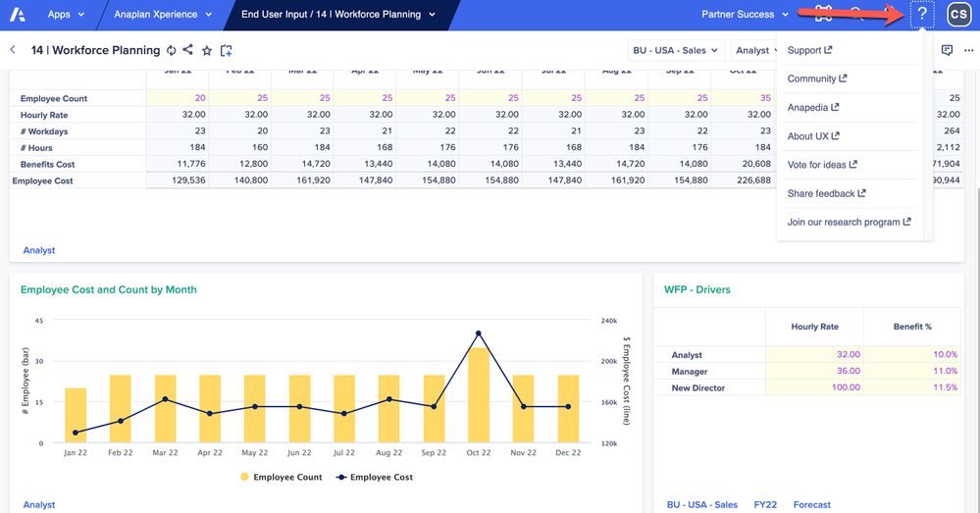Click Analyst label below the chart card
The width and height of the screenshot is (980, 513).
point(39,504)
